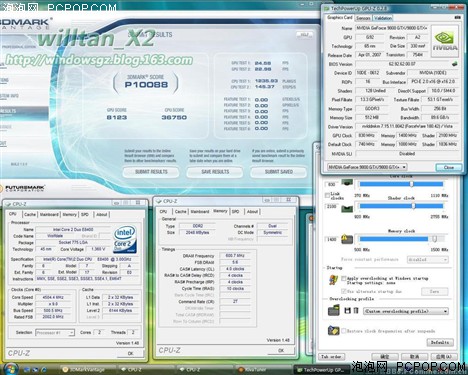This screenshot has height=375, width=468.
Task: Click OK in the left CPU-Z window
Action: [x=130, y=353]
